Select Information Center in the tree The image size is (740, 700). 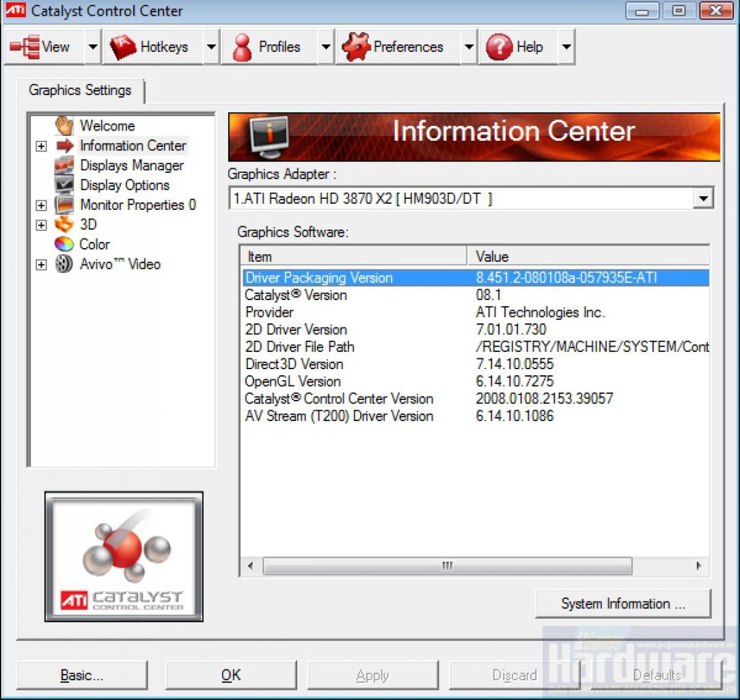pyautogui.click(x=133, y=146)
